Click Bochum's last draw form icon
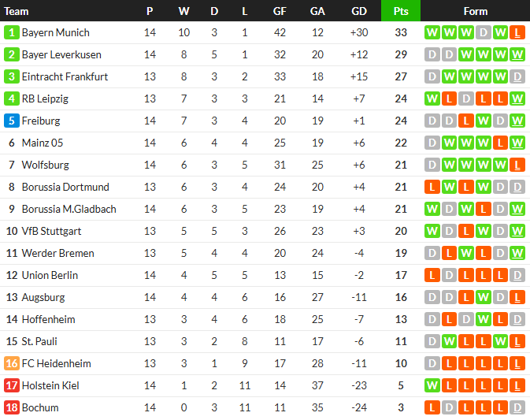Viewport: 530px width, 420px height. [517, 407]
